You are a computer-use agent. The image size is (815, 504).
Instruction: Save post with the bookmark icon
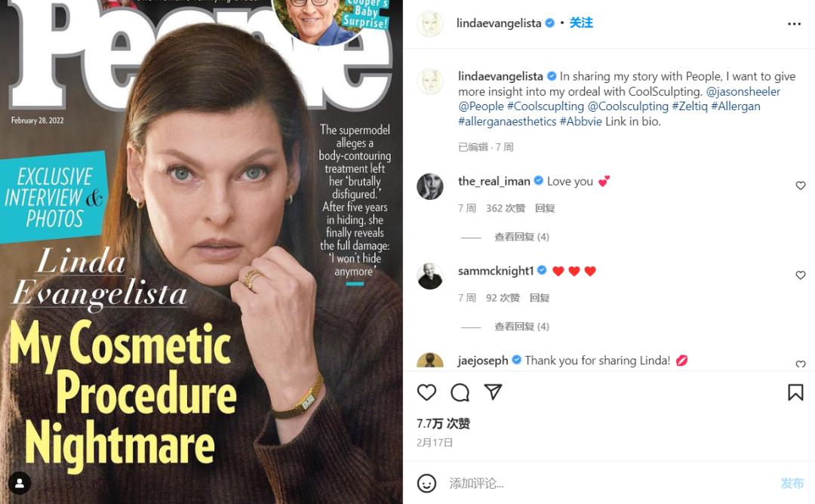click(795, 392)
